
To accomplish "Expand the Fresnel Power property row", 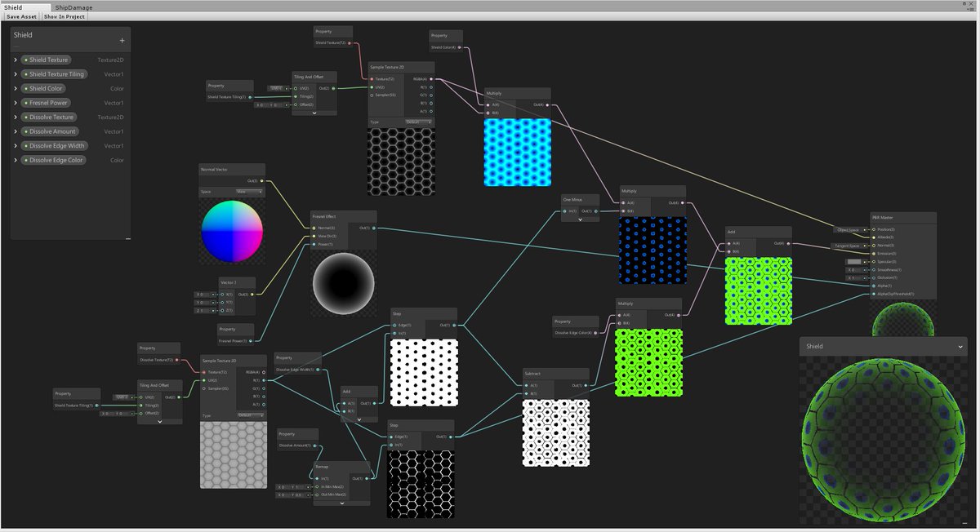I will coord(16,103).
